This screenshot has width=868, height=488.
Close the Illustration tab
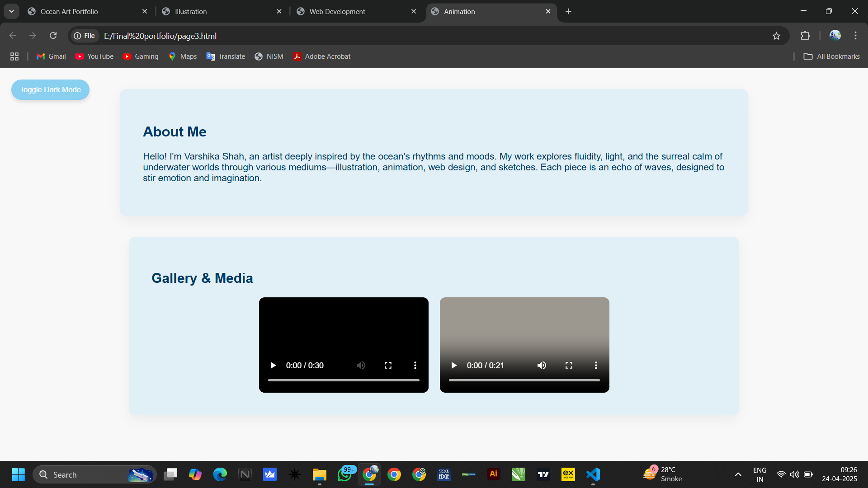click(279, 12)
